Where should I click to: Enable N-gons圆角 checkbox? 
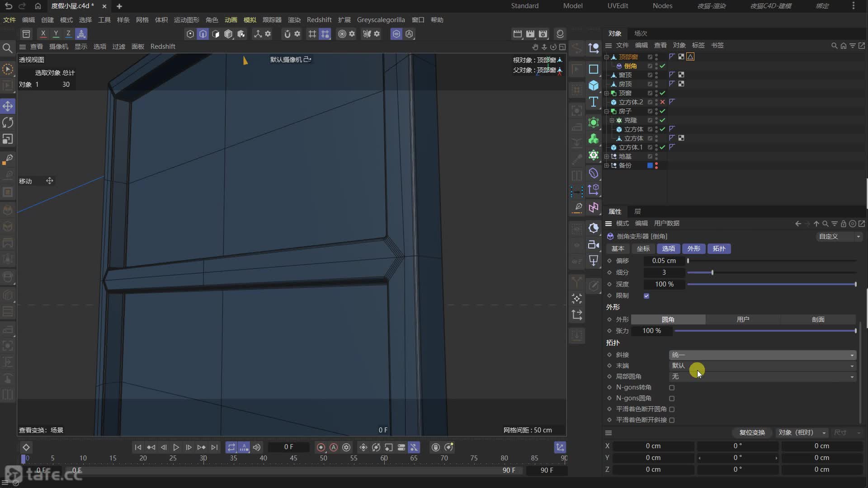[x=672, y=399]
